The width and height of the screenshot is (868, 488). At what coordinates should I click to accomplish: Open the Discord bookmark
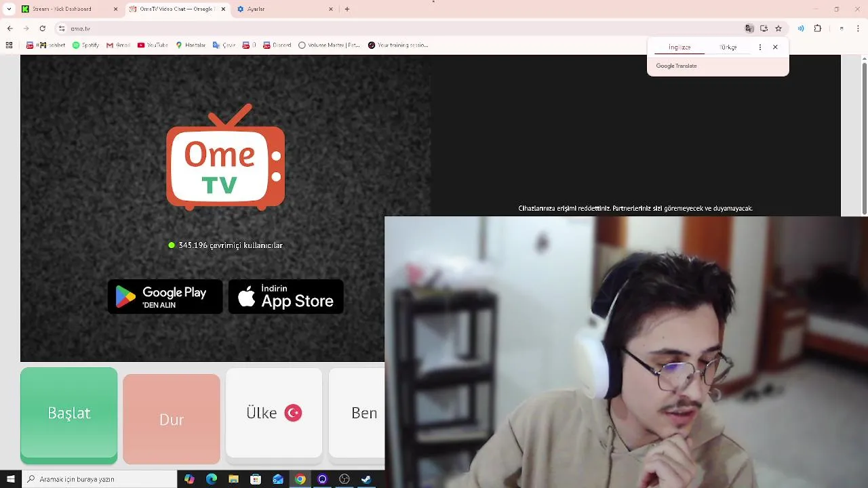(277, 45)
